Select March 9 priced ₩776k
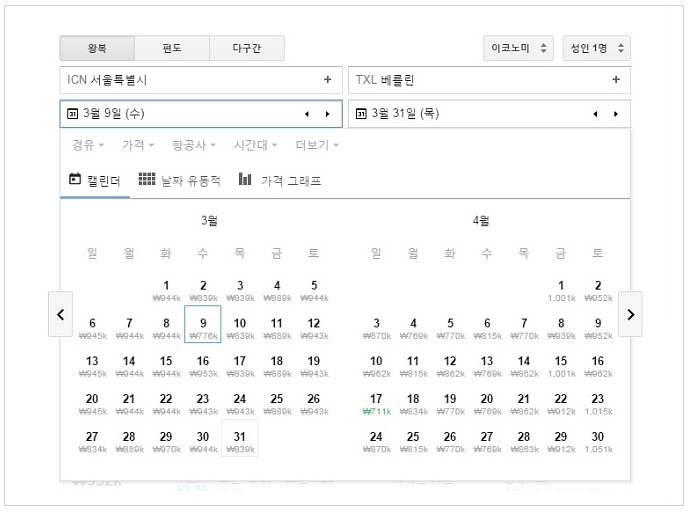The width and height of the screenshot is (688, 511). point(203,325)
